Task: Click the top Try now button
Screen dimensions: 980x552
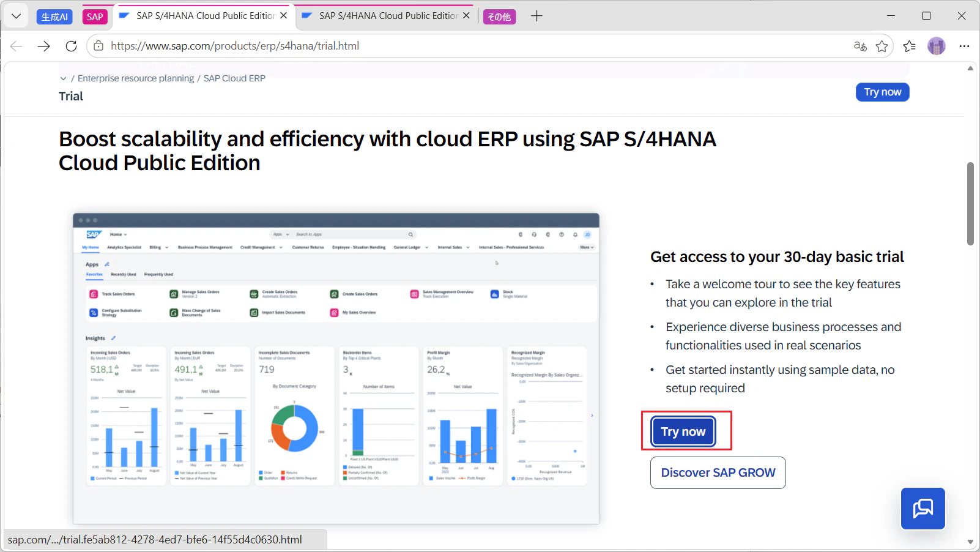Action: (x=883, y=92)
